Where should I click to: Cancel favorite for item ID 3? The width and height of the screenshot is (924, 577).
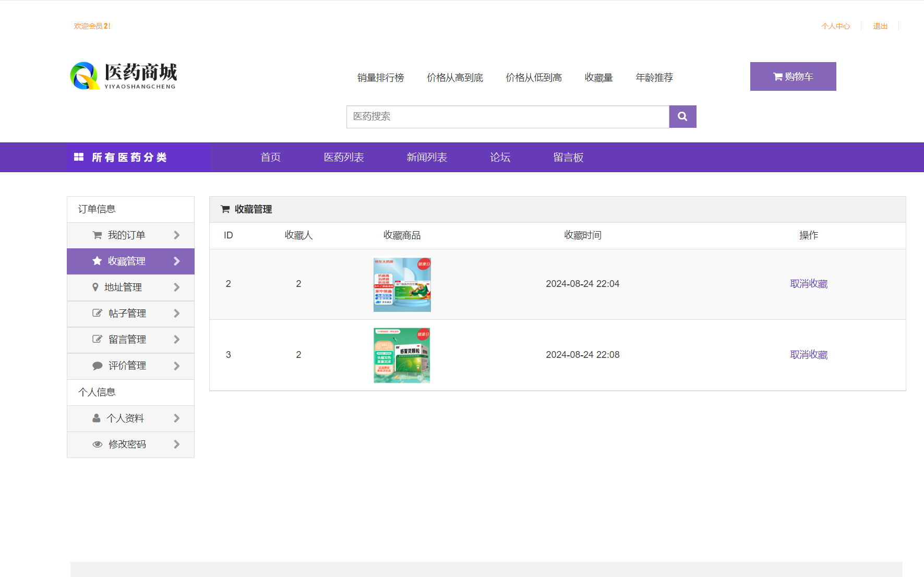[809, 355]
